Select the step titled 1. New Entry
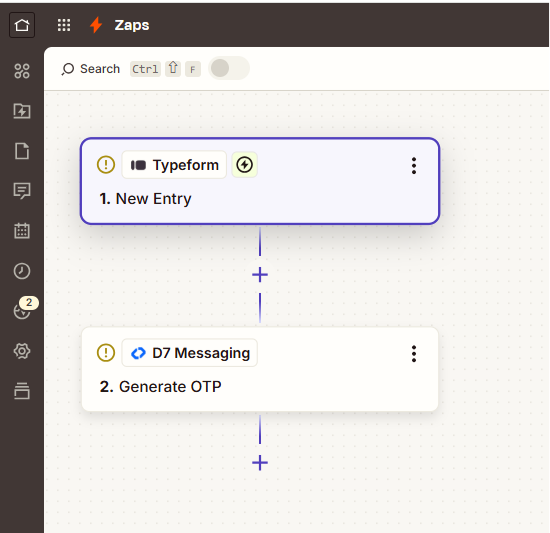Viewport: 550px width, 533px height. point(260,181)
